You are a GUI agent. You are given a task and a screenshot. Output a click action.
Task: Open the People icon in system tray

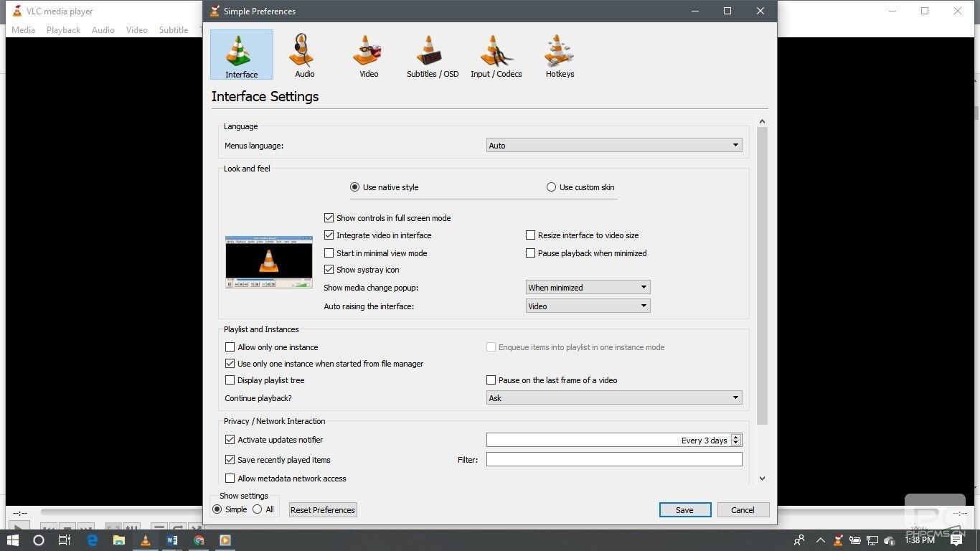pyautogui.click(x=799, y=540)
